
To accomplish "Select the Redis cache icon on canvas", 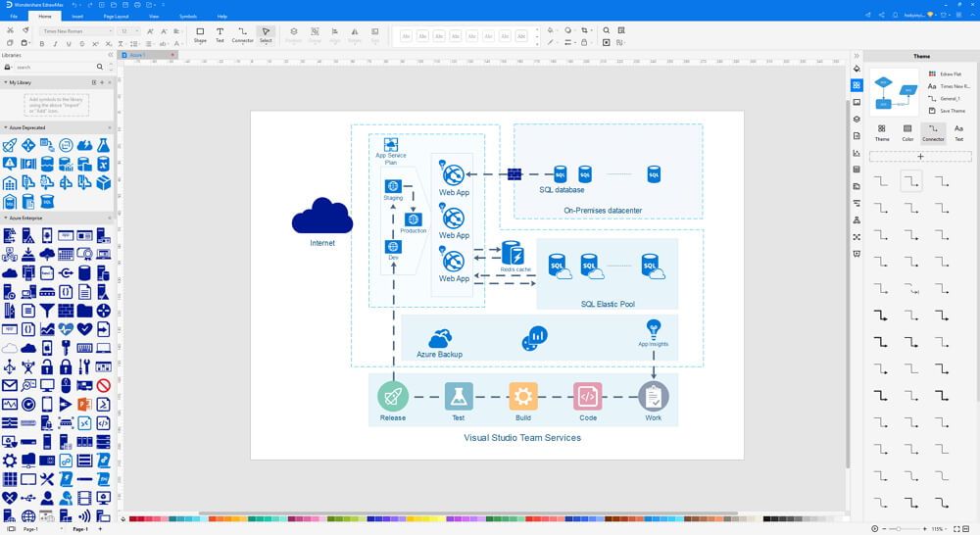I will tap(514, 253).
